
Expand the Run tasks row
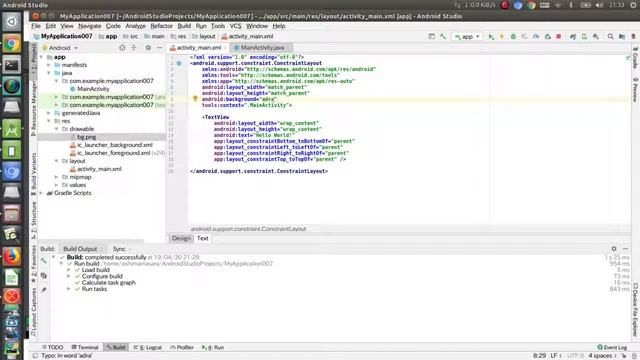coord(69,289)
